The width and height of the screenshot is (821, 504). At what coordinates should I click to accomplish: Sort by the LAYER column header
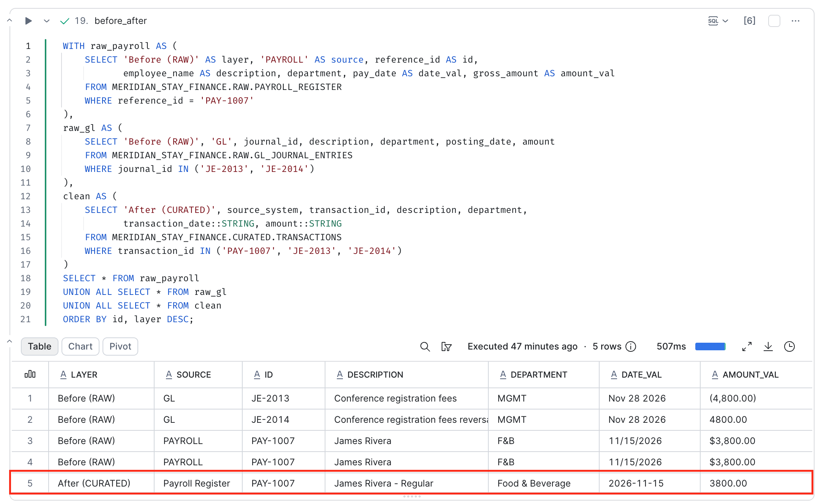(101, 375)
